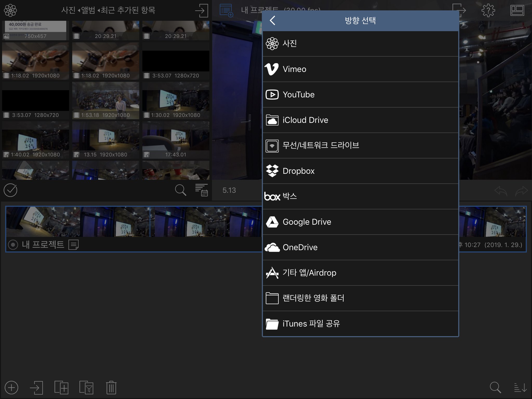The image size is (532, 399).
Task: Select 1:30.02 1920x1080 clip
Action: [x=176, y=101]
